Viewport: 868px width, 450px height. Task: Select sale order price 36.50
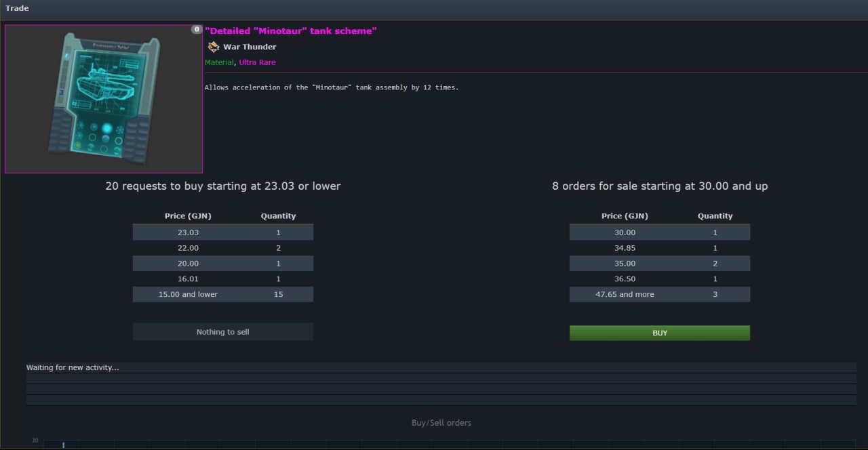pyautogui.click(x=625, y=279)
